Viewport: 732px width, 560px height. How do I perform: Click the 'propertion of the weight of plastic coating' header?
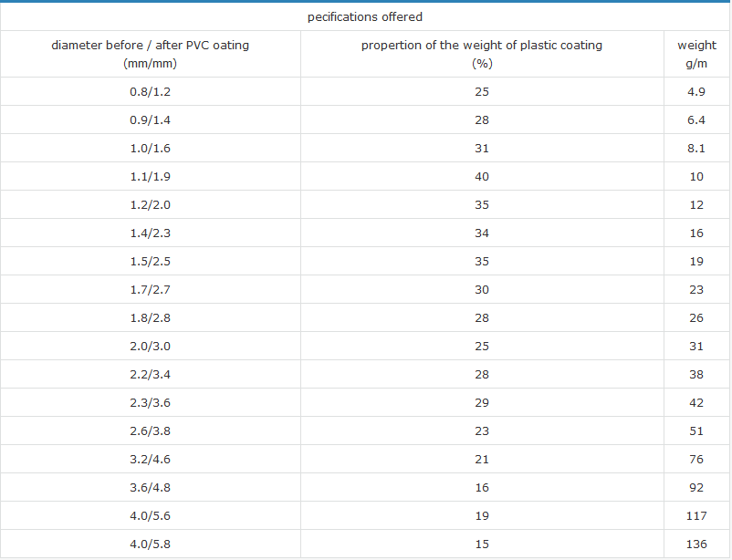pos(482,45)
